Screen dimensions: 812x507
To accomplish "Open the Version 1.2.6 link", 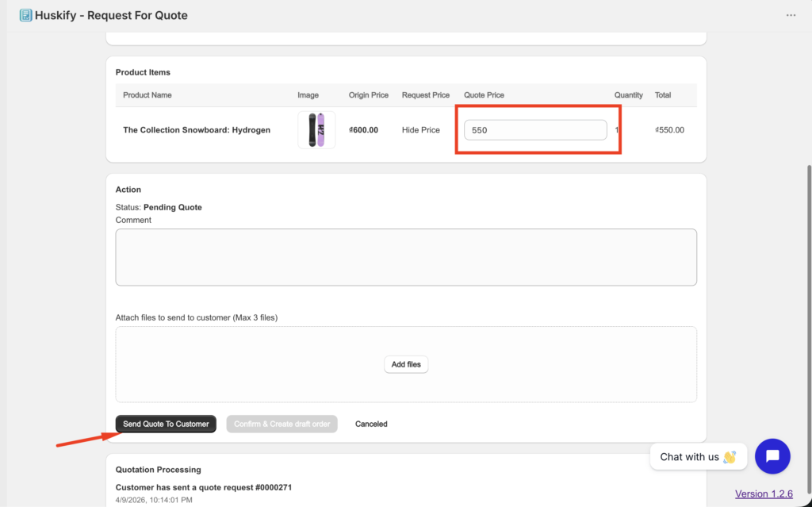I will 764,494.
